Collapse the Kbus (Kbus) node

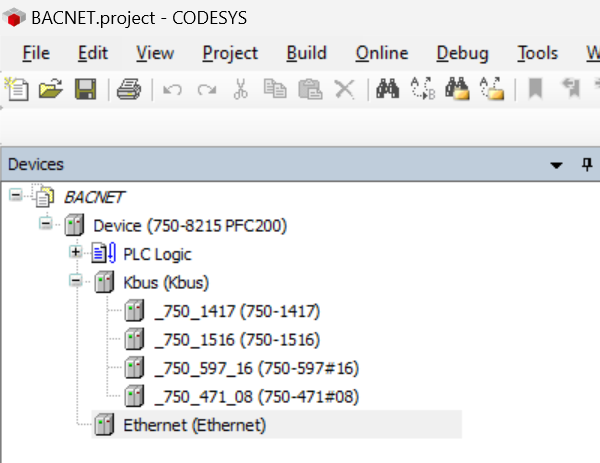(75, 280)
